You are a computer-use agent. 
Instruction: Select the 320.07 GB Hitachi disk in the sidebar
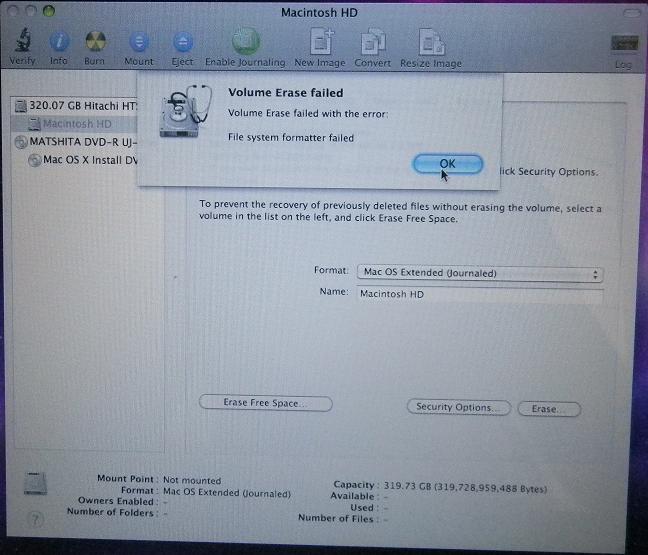pos(75,106)
